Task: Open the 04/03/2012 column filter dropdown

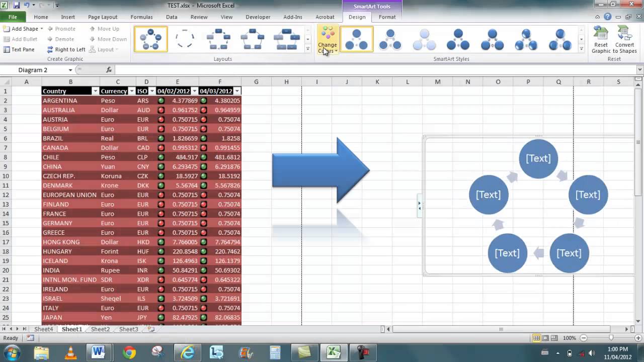Action: click(237, 91)
